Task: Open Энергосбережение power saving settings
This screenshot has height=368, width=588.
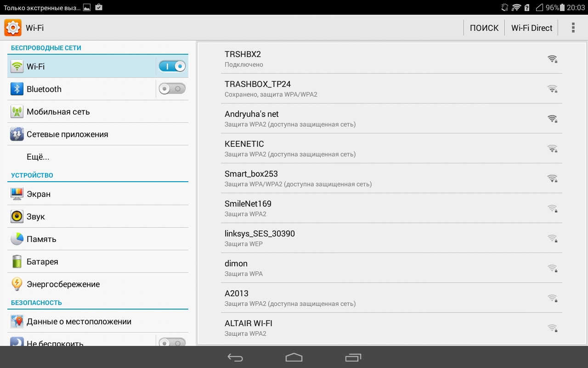Action: [98, 284]
